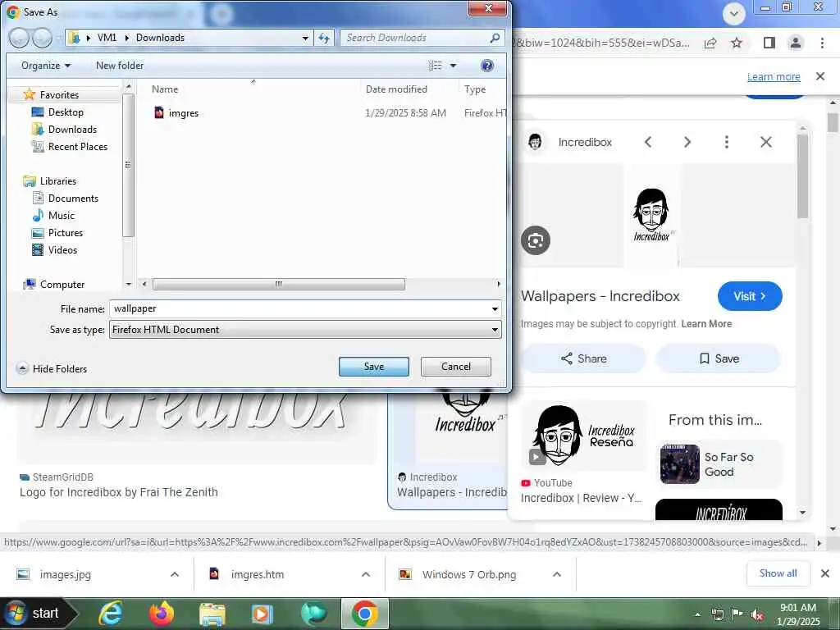Click New folder in the dialog toolbar
840x630 pixels.
coord(120,66)
